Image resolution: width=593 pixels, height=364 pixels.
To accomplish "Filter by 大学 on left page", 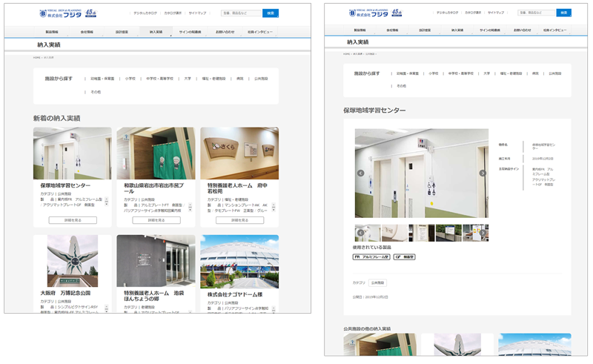I will (x=188, y=79).
